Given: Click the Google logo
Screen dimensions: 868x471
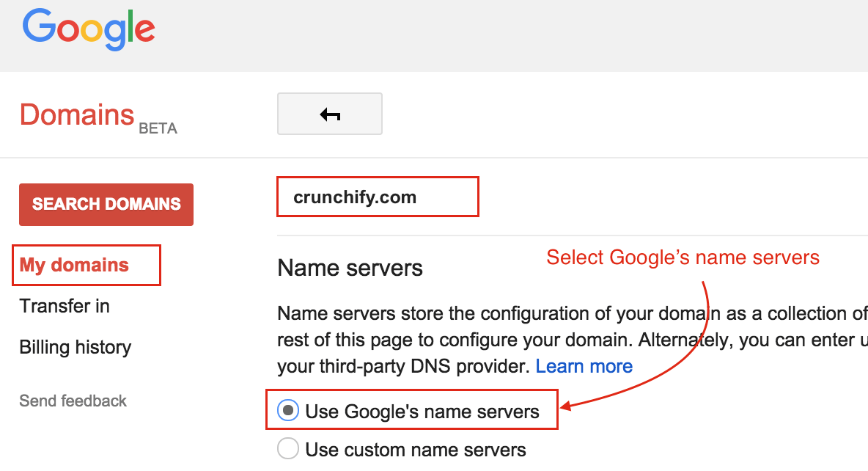Looking at the screenshot, I should [x=89, y=30].
